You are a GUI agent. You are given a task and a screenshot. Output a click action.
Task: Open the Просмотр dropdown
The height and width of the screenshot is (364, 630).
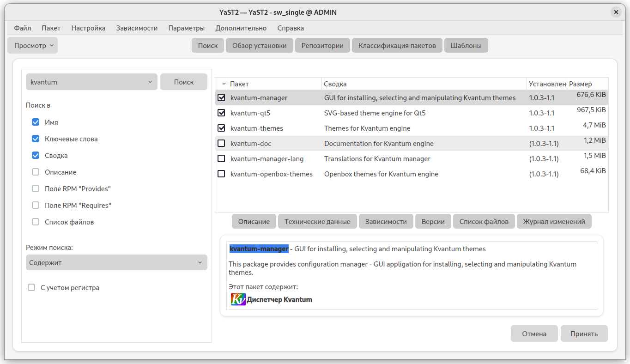pyautogui.click(x=33, y=46)
